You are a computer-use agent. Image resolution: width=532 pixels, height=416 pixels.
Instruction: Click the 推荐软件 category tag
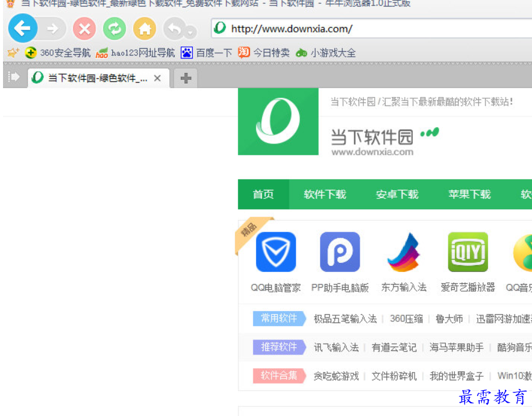pos(279,347)
